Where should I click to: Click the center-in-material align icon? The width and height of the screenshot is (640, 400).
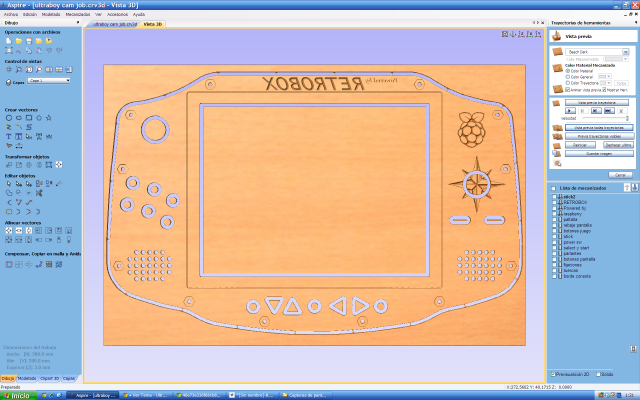[x=9, y=231]
